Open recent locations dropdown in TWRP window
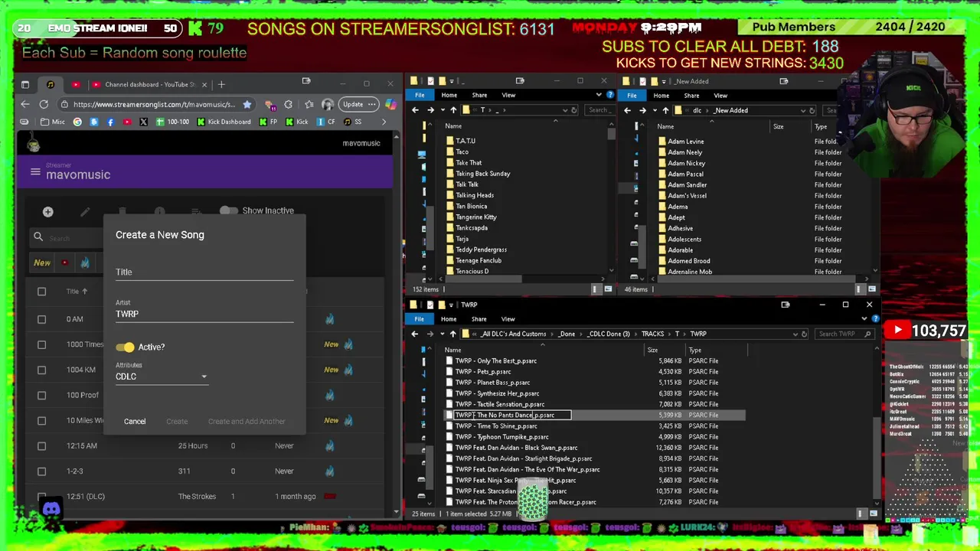The width and height of the screenshot is (980, 551). coord(443,334)
